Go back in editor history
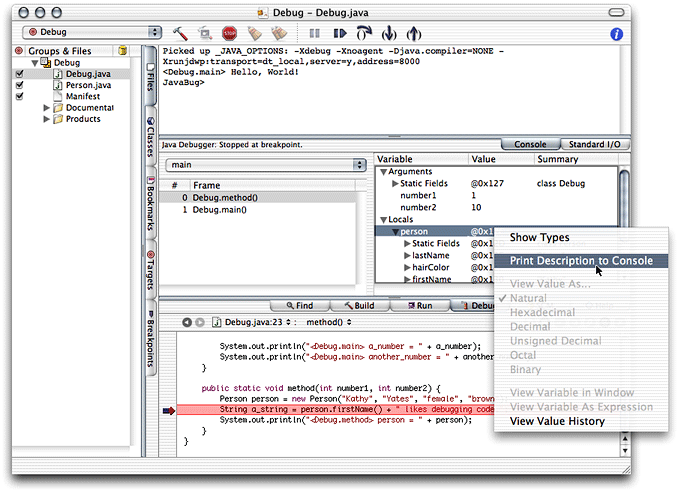Viewport: 677px width, 495px height. pos(187,322)
